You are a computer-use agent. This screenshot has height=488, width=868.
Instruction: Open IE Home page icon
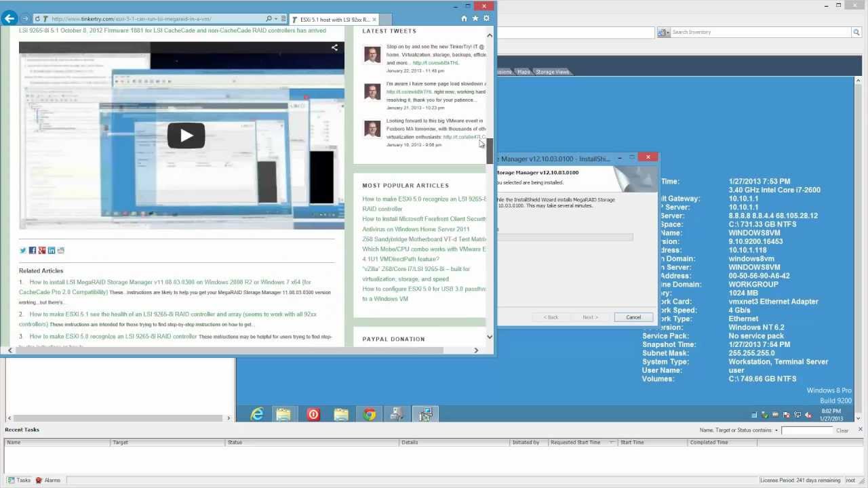464,18
